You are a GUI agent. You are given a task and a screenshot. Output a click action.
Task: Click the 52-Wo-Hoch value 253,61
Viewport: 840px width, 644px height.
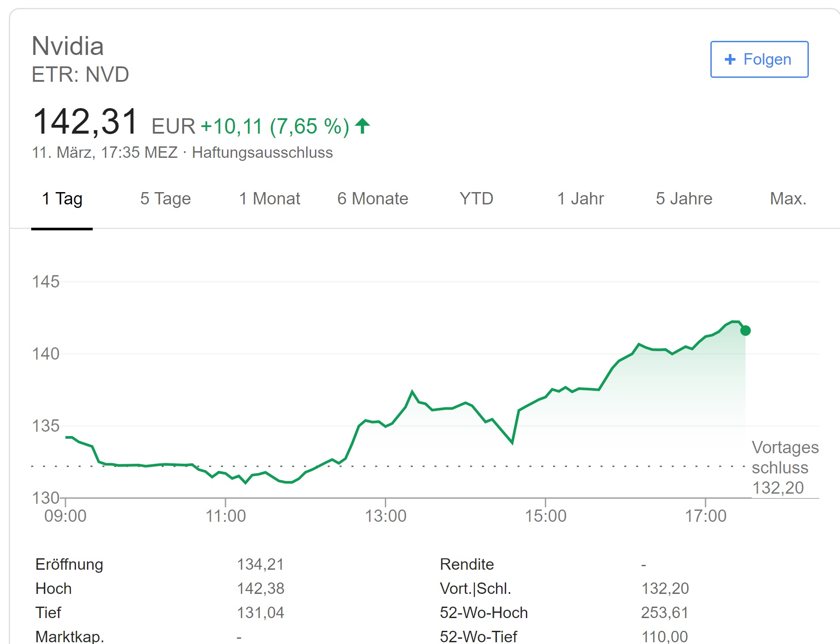664,613
